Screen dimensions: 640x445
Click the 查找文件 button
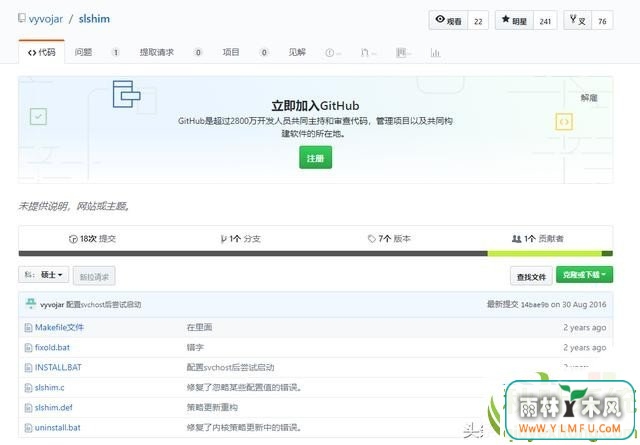[531, 277]
